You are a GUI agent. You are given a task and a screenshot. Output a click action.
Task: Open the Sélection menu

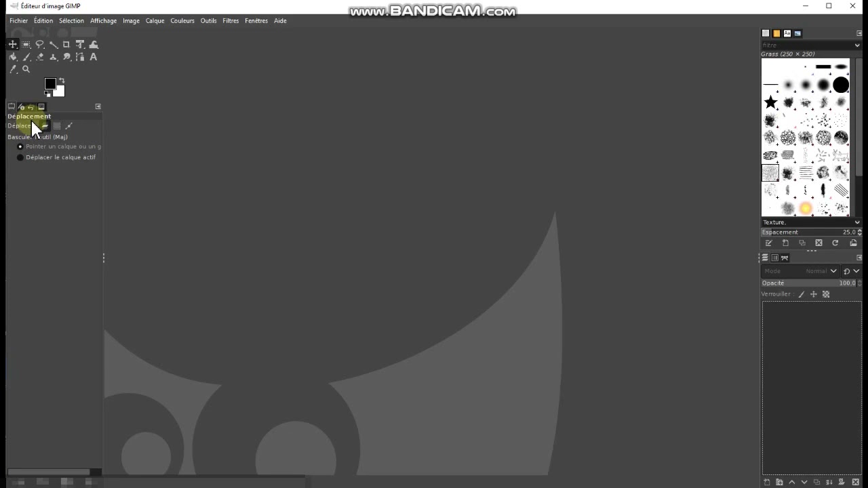71,20
